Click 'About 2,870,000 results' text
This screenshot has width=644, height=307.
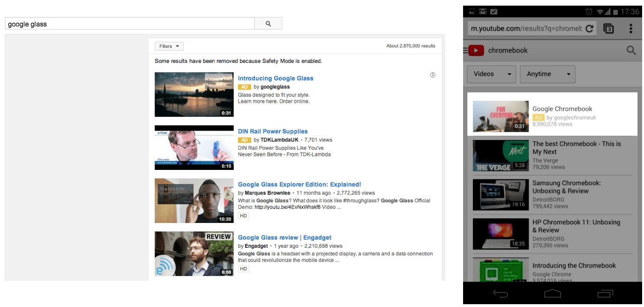[x=411, y=46]
